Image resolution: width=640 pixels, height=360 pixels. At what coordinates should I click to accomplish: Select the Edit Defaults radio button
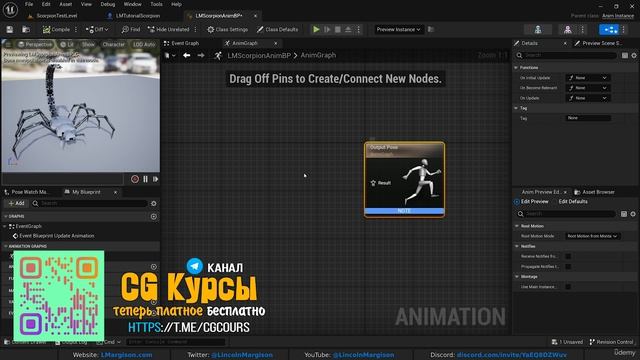click(x=573, y=202)
